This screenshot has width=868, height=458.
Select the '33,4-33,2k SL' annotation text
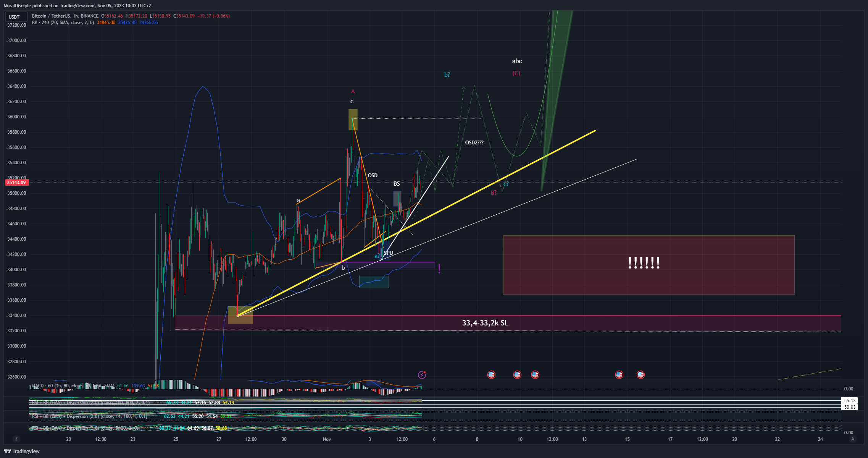485,323
